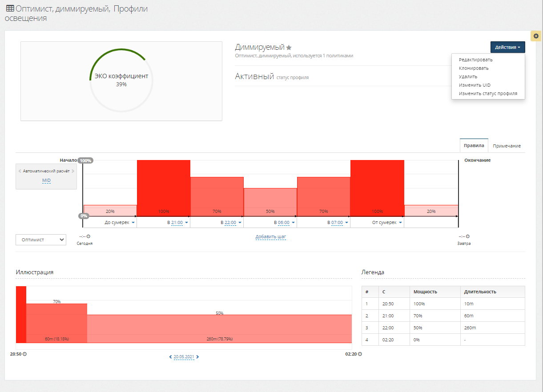Click the table grid icon in page title
The height and width of the screenshot is (392, 543).
click(9, 8)
